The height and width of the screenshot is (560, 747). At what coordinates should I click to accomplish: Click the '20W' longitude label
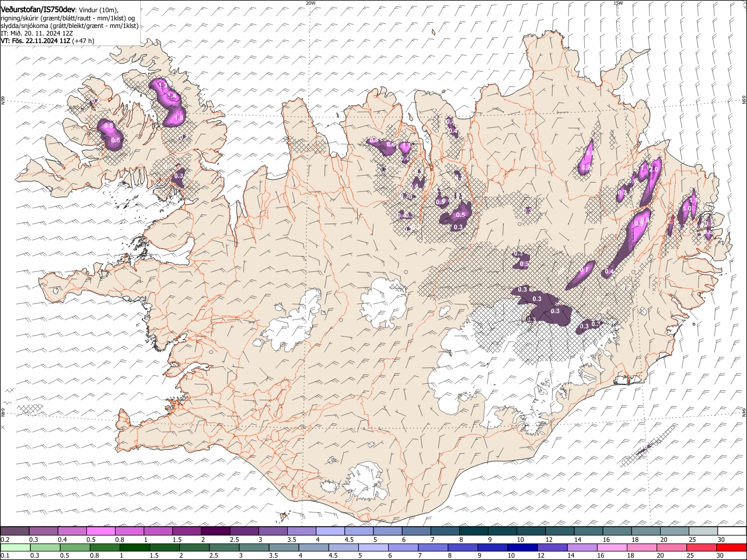(x=310, y=2)
